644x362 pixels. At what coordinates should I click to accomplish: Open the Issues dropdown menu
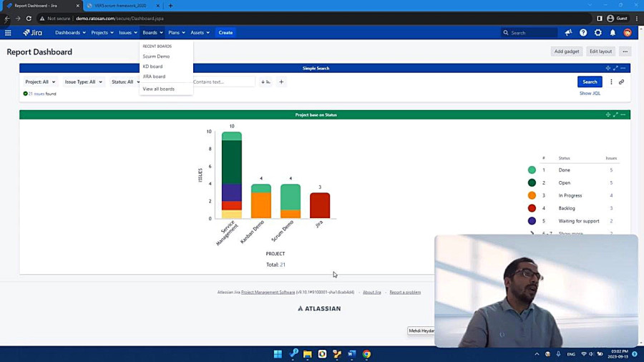click(x=128, y=33)
